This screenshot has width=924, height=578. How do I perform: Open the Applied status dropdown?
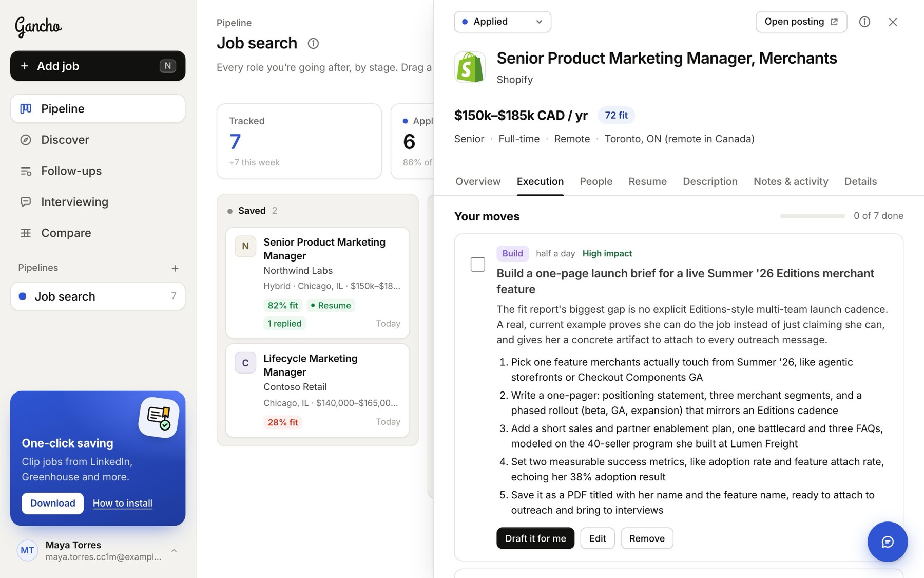pos(503,22)
